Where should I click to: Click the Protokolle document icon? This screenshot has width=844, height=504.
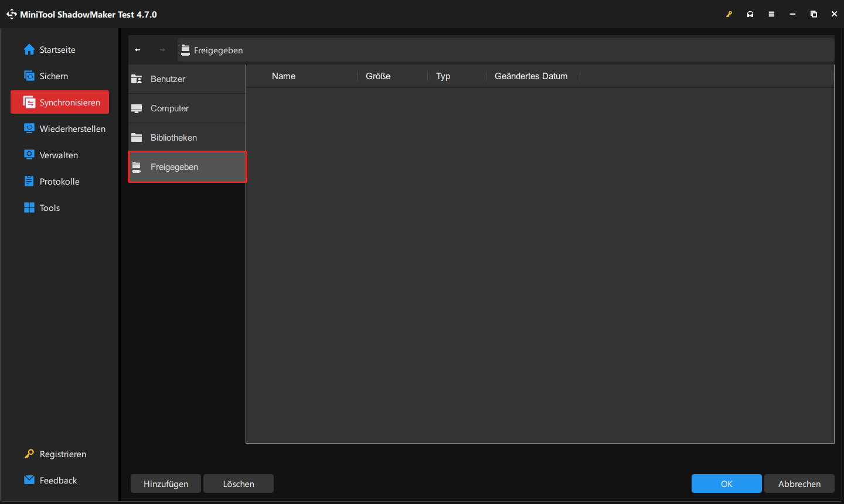click(x=29, y=181)
